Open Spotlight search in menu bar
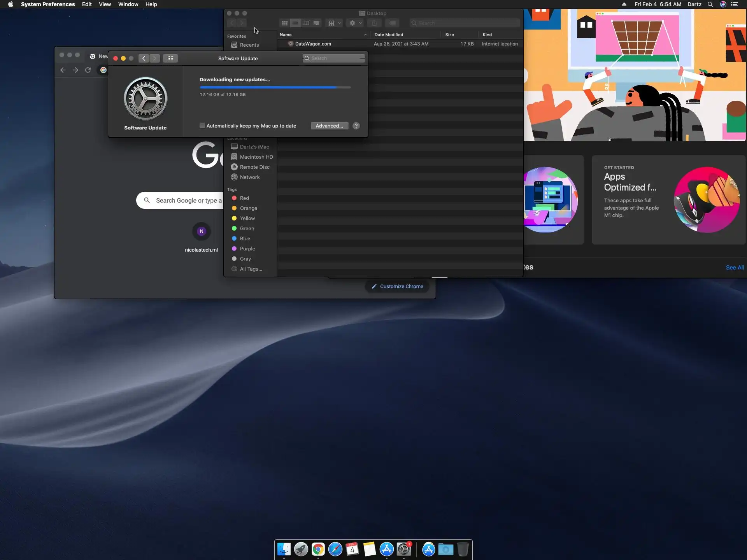Image resolution: width=747 pixels, height=560 pixels. pyautogui.click(x=710, y=4)
